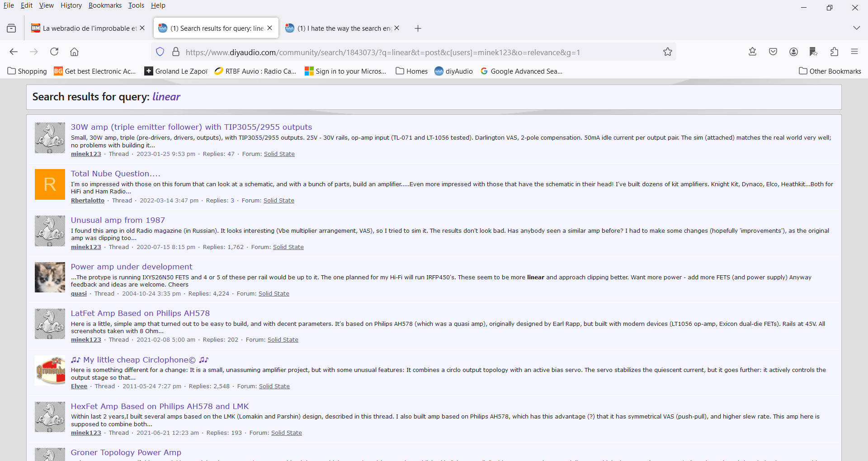
Task: Open the Help menu
Action: 158,5
